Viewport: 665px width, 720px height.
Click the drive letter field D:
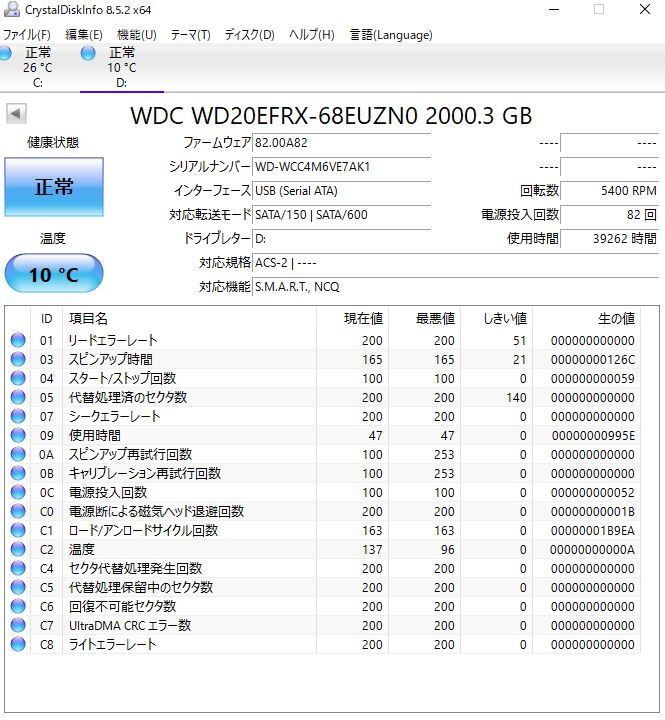(342, 238)
